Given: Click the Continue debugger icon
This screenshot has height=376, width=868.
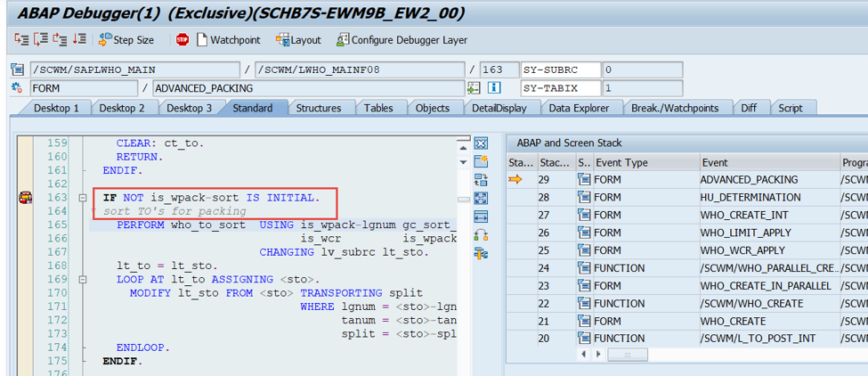Looking at the screenshot, I should [x=79, y=39].
